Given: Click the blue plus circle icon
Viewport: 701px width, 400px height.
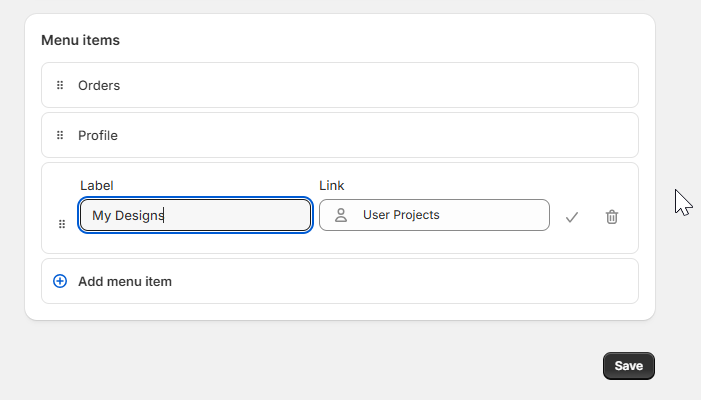Looking at the screenshot, I should coord(60,281).
